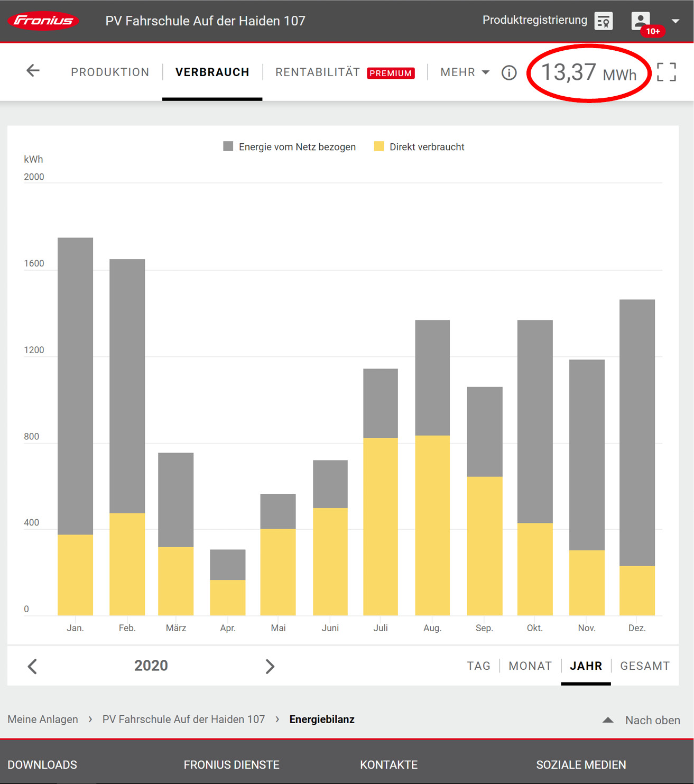Click the Dez. grey bar segment
The width and height of the screenshot is (694, 784).
pyautogui.click(x=637, y=432)
